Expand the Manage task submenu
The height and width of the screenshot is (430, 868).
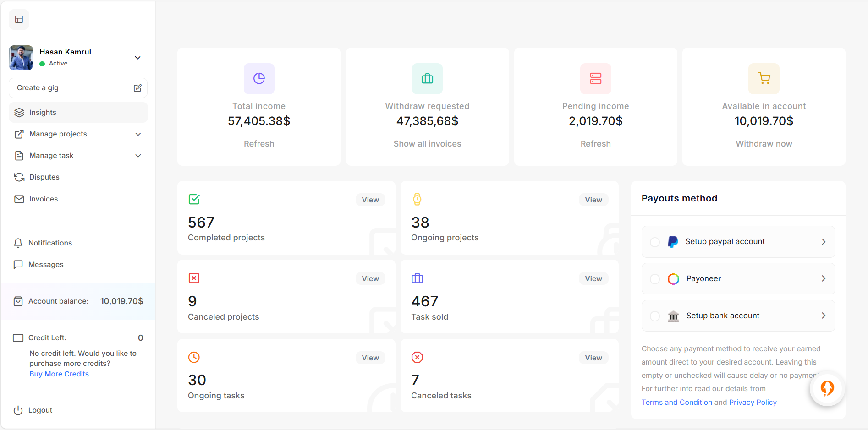click(138, 156)
